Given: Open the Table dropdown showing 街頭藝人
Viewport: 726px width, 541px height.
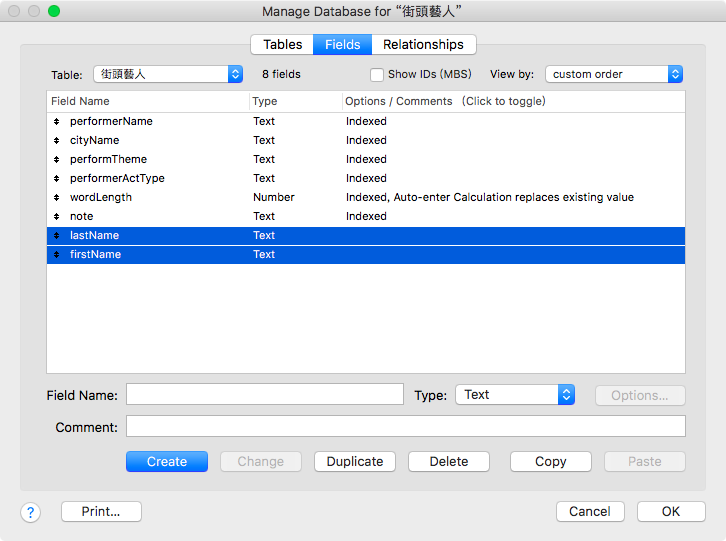Looking at the screenshot, I should click(168, 74).
